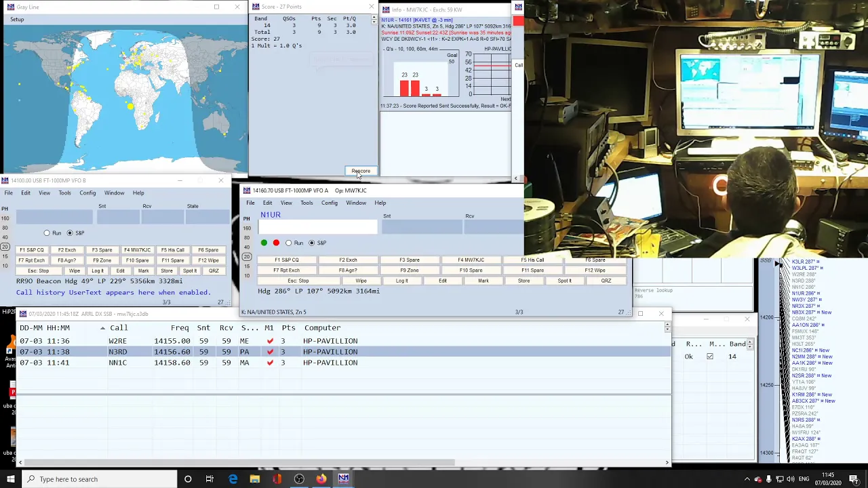Viewport: 868px width, 488px height.
Task: Open N1MM Logger taskbar icon
Action: [x=343, y=479]
